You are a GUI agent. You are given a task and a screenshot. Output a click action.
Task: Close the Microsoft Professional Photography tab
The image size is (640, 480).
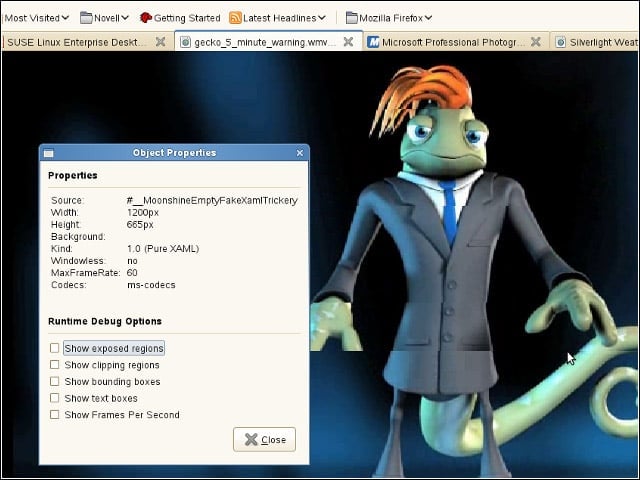(536, 42)
